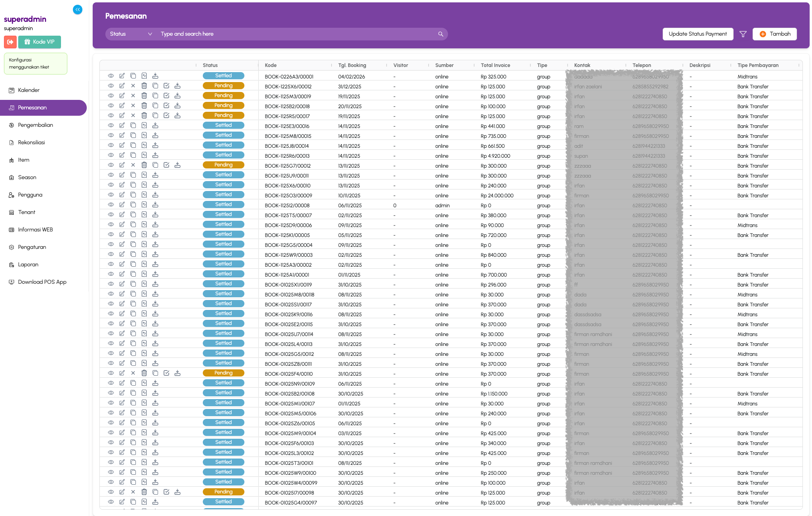Click the eye icon for BOOK-01025G4/00097

point(111,502)
